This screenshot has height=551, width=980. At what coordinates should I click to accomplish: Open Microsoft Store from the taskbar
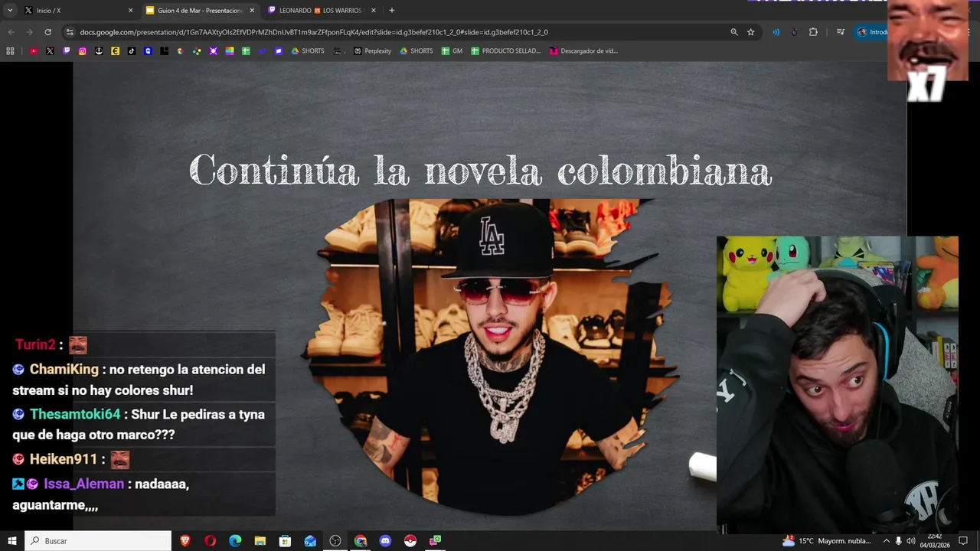tap(285, 541)
